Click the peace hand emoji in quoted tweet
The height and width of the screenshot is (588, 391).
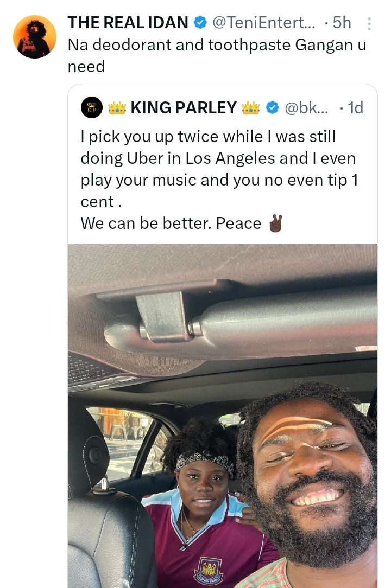(x=275, y=223)
